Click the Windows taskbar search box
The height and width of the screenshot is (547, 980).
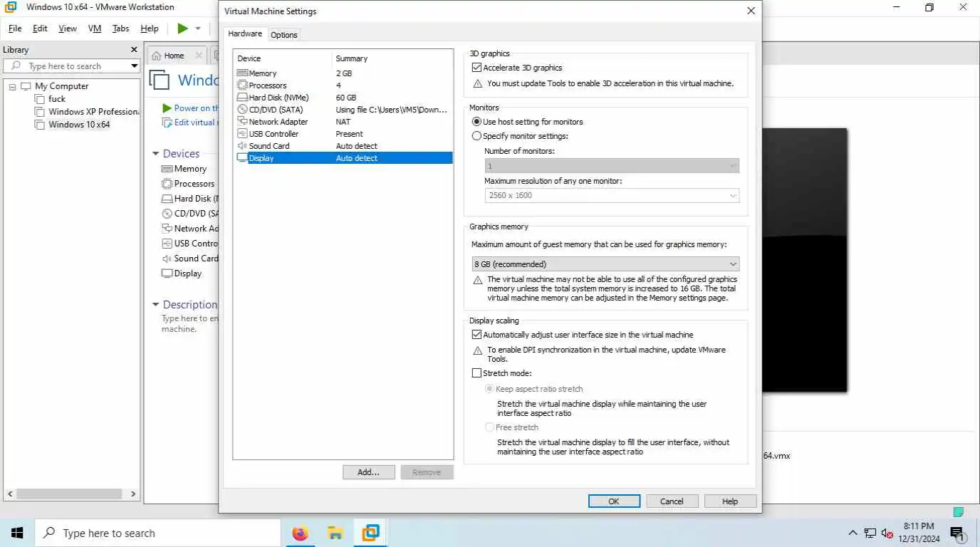157,533
